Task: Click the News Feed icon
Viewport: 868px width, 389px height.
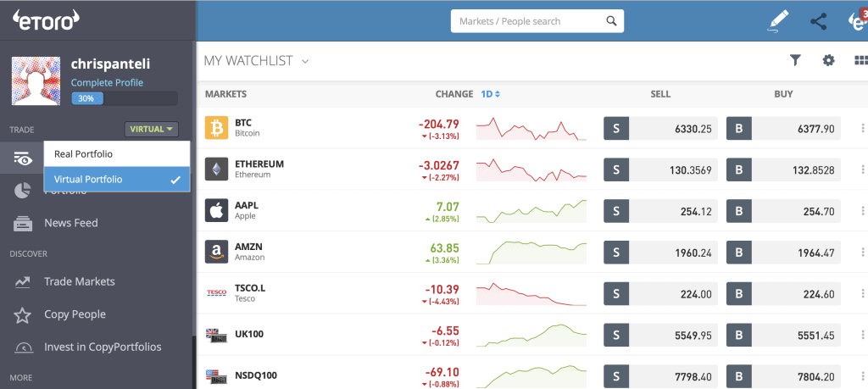Action: click(x=23, y=223)
